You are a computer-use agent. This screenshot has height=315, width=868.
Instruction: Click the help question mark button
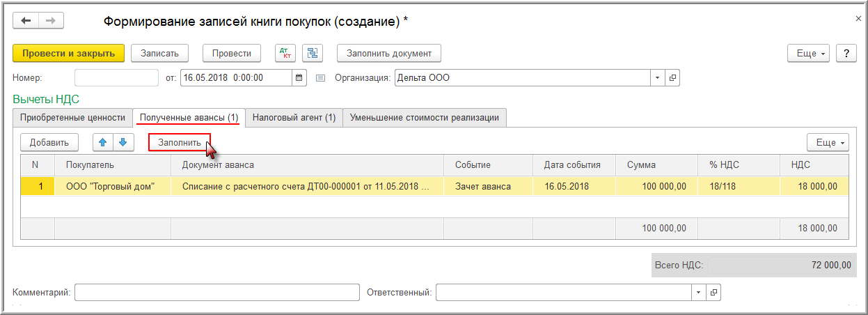846,54
